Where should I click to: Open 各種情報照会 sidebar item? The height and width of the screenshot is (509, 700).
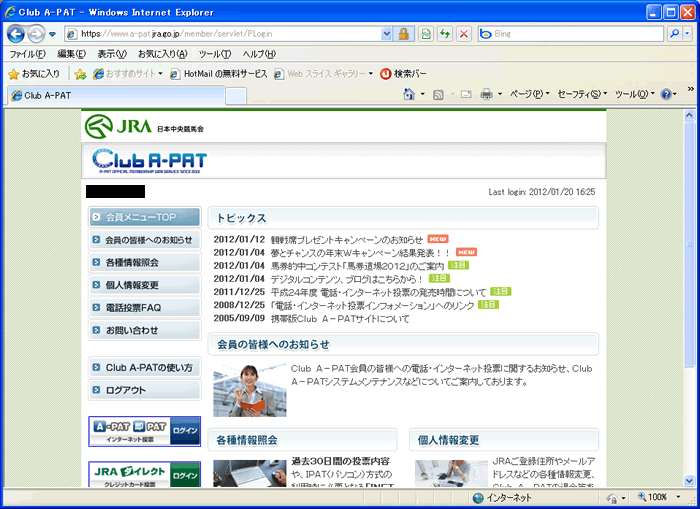pos(145,263)
